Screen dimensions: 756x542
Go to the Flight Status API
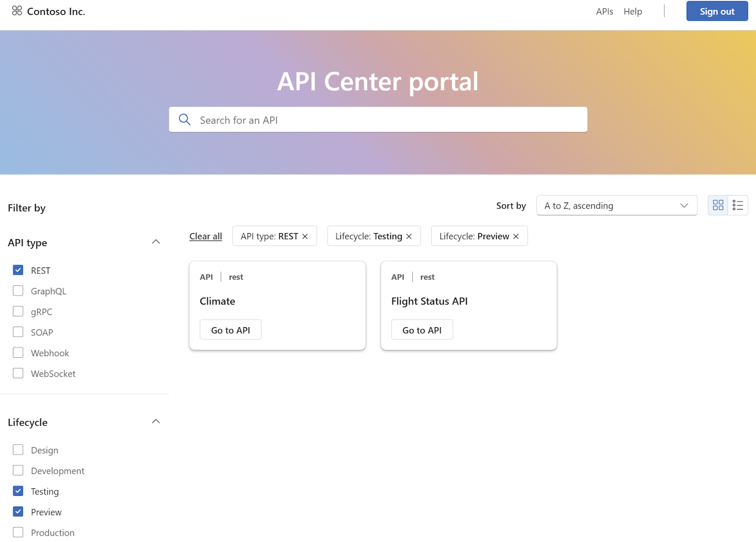point(422,329)
